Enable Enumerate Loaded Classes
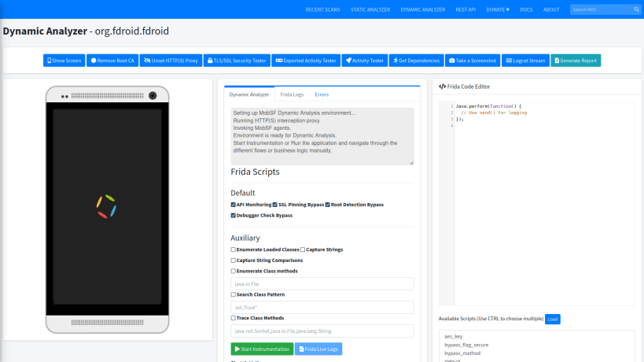The height and width of the screenshot is (362, 644). 234,249
